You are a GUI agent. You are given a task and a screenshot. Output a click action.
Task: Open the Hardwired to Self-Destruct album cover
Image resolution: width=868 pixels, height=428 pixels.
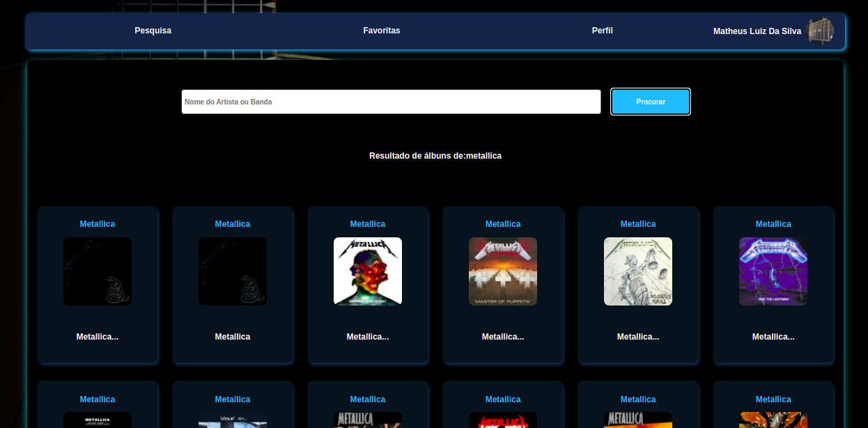pos(368,271)
